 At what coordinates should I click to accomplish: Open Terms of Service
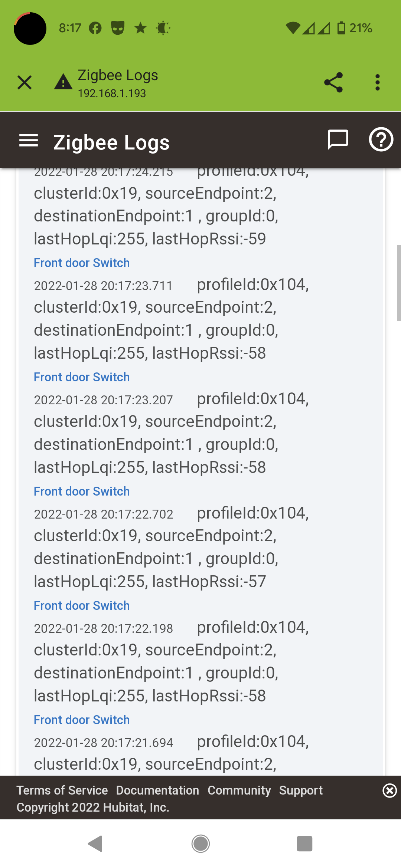(x=62, y=790)
